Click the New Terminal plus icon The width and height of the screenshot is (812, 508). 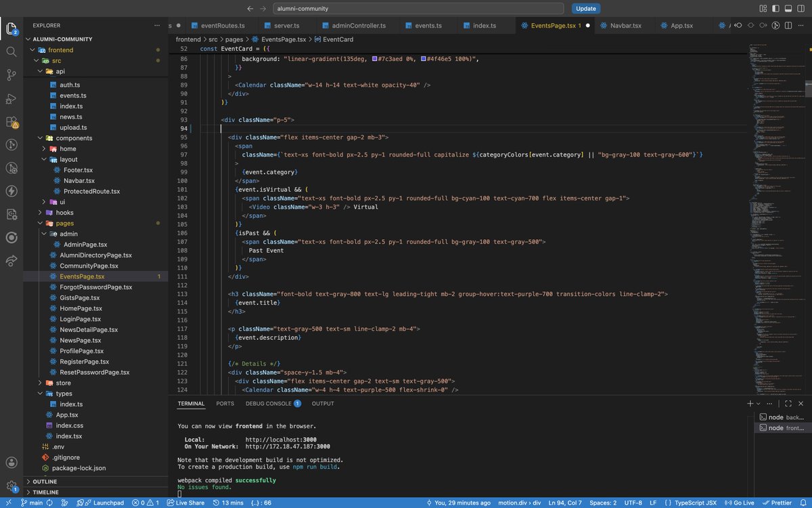(750, 403)
